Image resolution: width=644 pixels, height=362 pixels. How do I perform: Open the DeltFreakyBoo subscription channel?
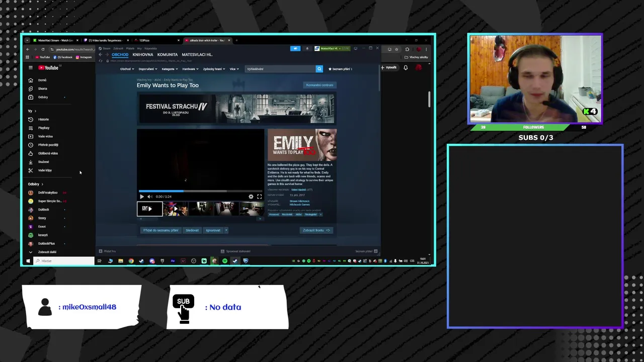point(48,193)
